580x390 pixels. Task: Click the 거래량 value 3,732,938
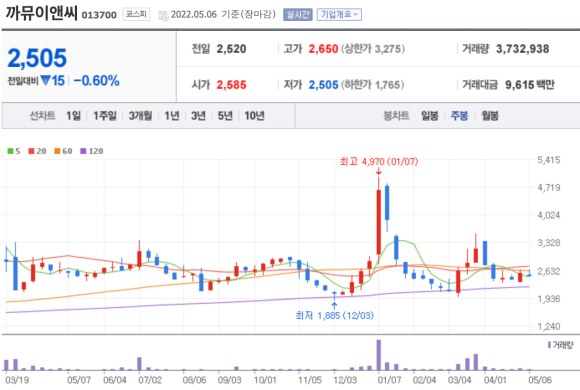click(x=522, y=48)
